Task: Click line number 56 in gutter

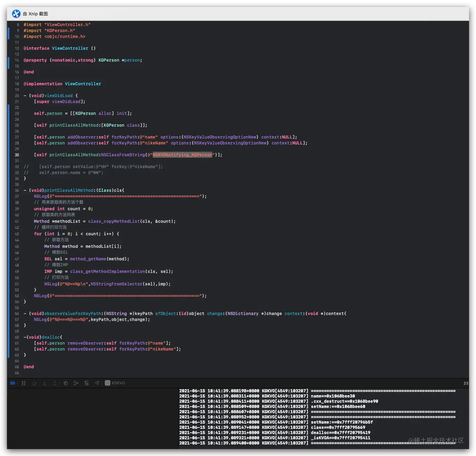Action: [x=17, y=314]
